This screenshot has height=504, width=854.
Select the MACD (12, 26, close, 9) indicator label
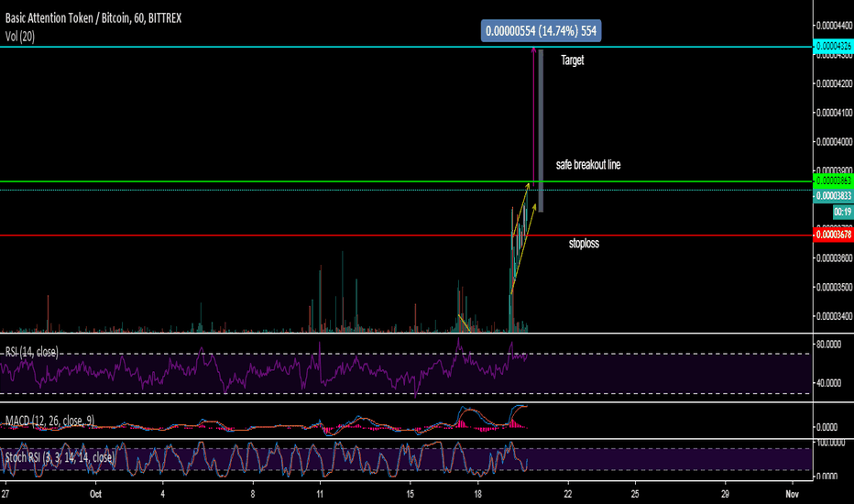tap(49, 421)
